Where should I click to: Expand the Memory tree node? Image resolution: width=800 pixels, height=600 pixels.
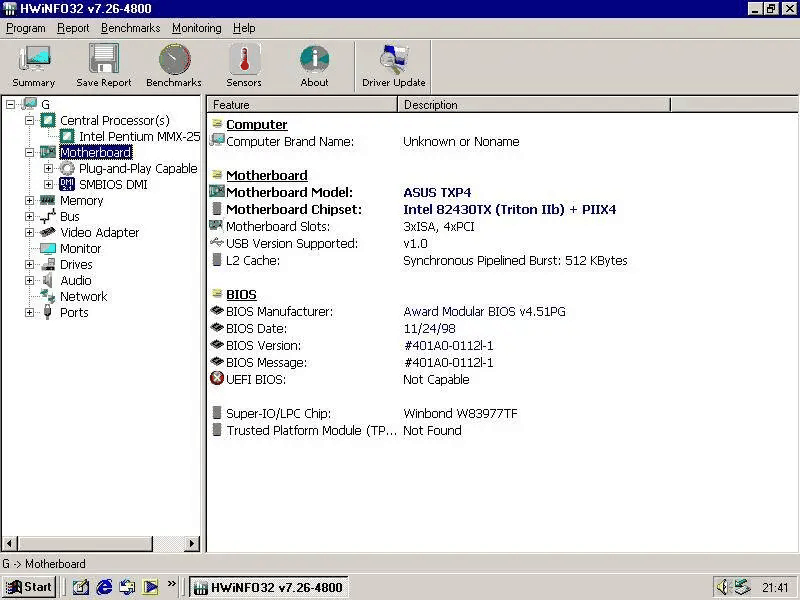coord(30,201)
